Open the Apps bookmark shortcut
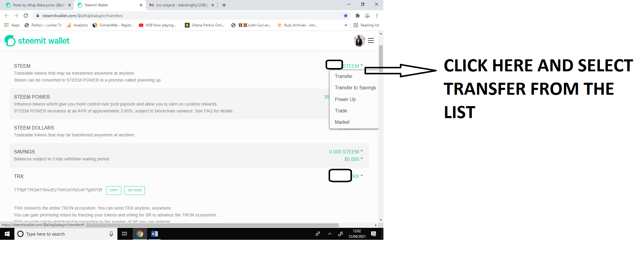This screenshot has height=262, width=644. pyautogui.click(x=12, y=25)
